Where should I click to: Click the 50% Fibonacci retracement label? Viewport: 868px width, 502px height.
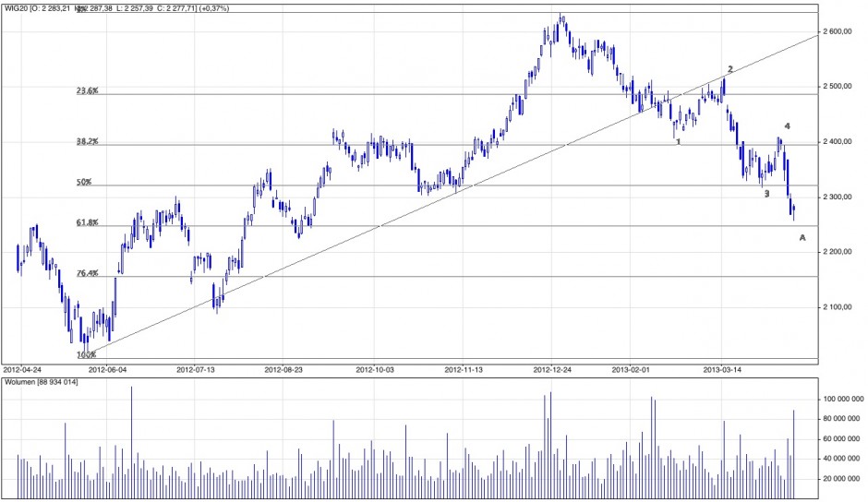click(x=83, y=183)
